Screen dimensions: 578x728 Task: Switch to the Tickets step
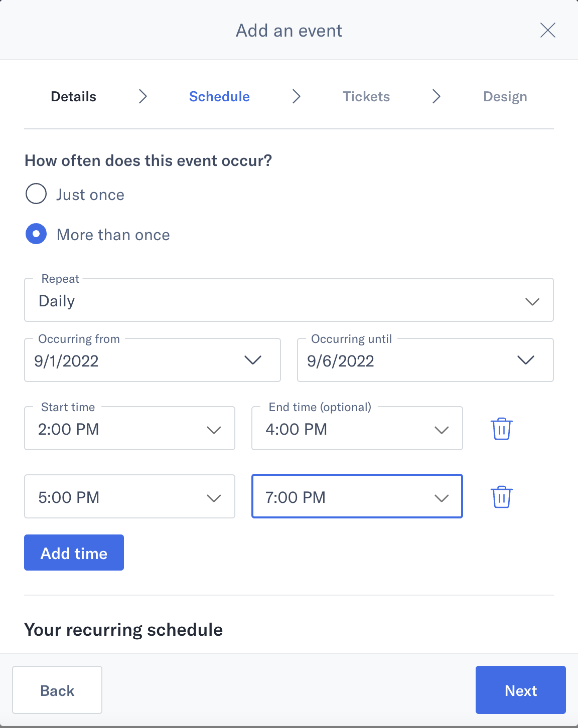tap(366, 96)
